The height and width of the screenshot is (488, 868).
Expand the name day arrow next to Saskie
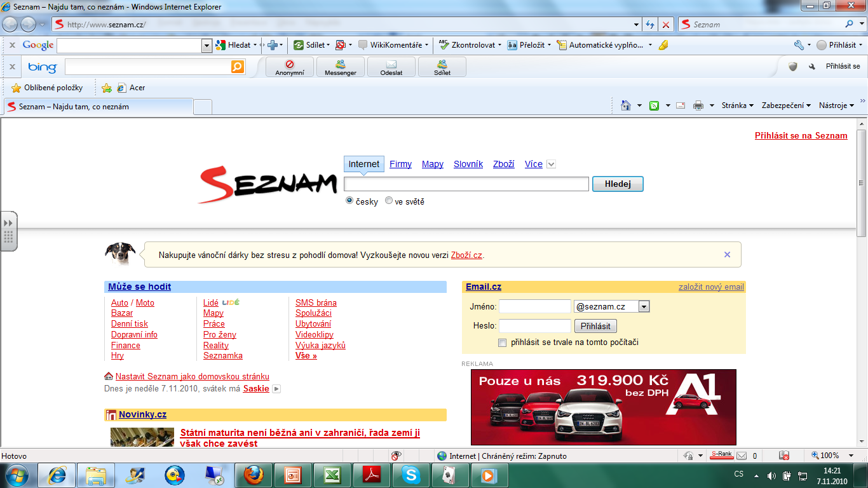click(x=276, y=388)
